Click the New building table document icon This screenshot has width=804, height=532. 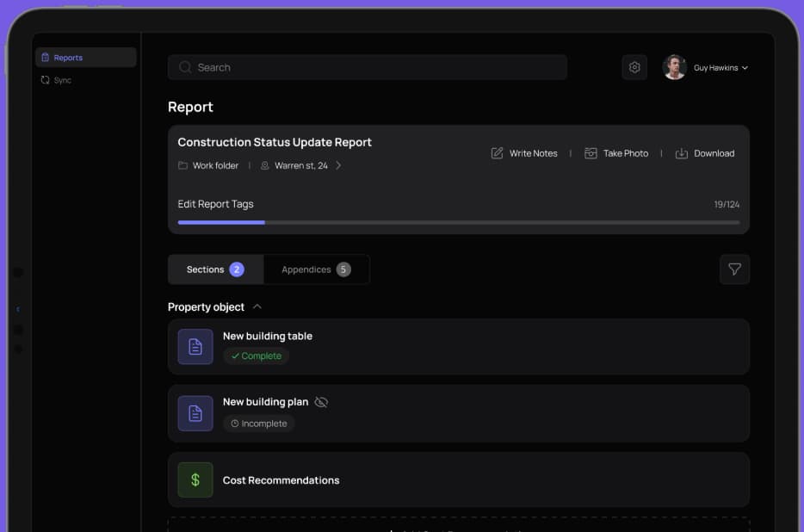195,347
